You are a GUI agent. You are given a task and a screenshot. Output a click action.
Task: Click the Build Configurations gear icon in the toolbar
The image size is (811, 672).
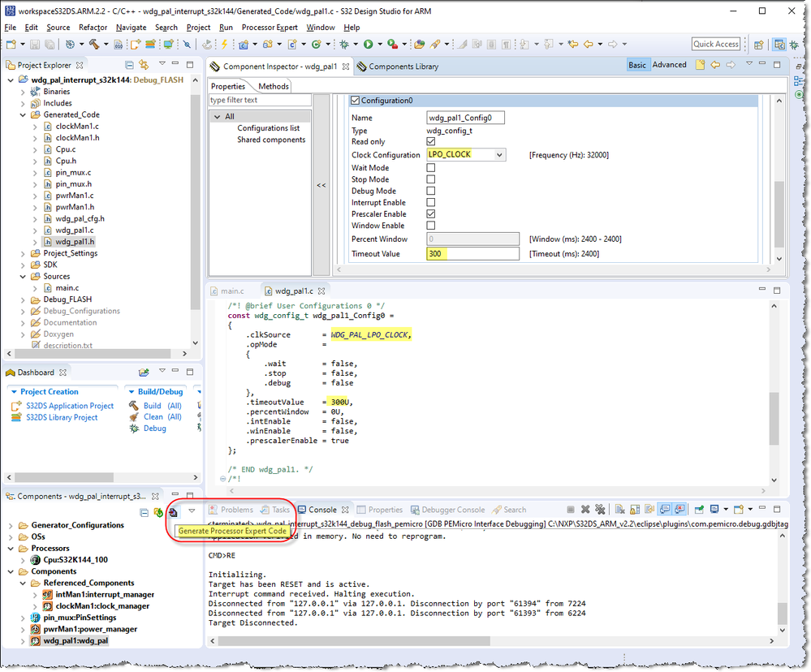coord(70,45)
